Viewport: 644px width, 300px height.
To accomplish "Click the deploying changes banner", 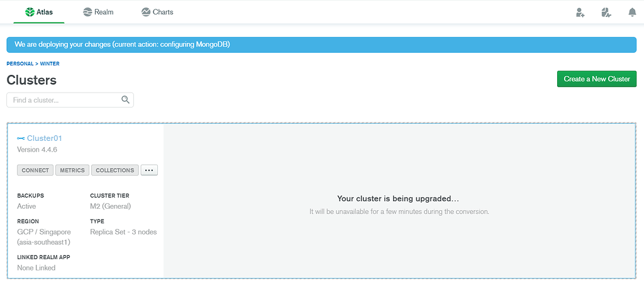I will click(x=321, y=45).
